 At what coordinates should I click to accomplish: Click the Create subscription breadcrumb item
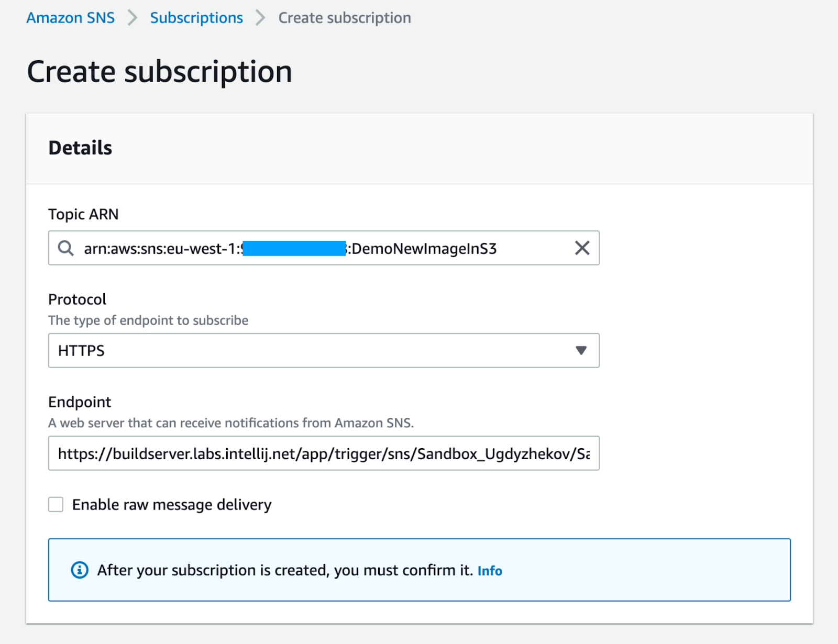344,18
